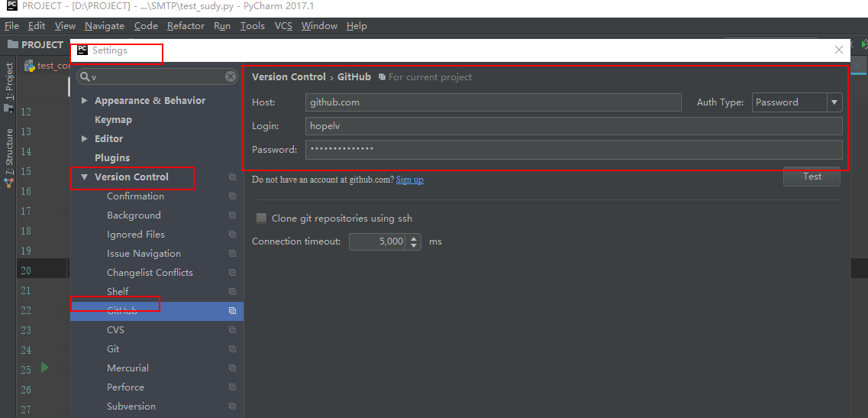Viewport: 868px width, 418px height.
Task: Click project-level icon beside Perforce
Action: coord(233,387)
